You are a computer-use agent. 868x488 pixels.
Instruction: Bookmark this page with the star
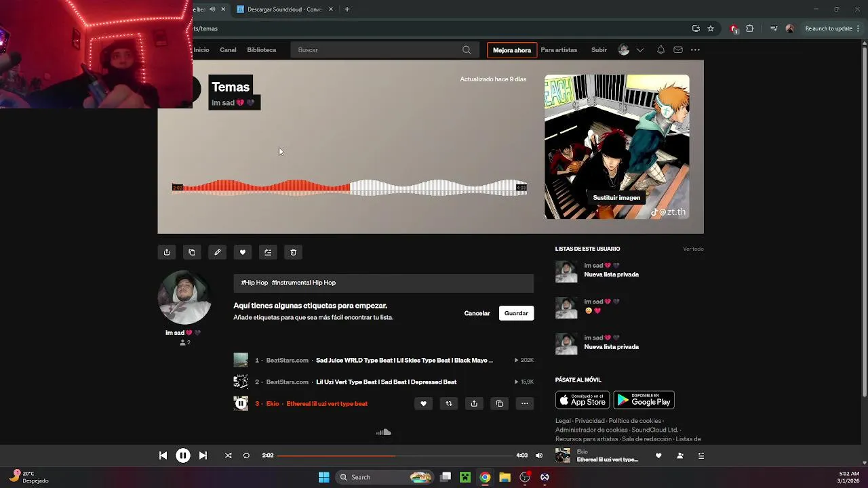tap(711, 28)
